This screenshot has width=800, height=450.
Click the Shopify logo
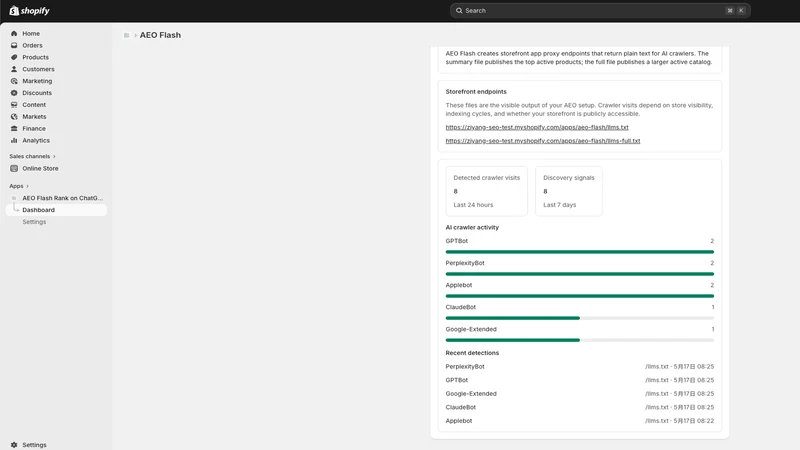(29, 11)
